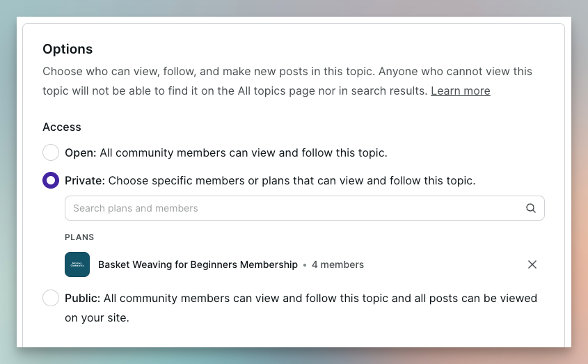This screenshot has height=364, width=588.
Task: Select the Public access radio button
Action: pos(51,298)
